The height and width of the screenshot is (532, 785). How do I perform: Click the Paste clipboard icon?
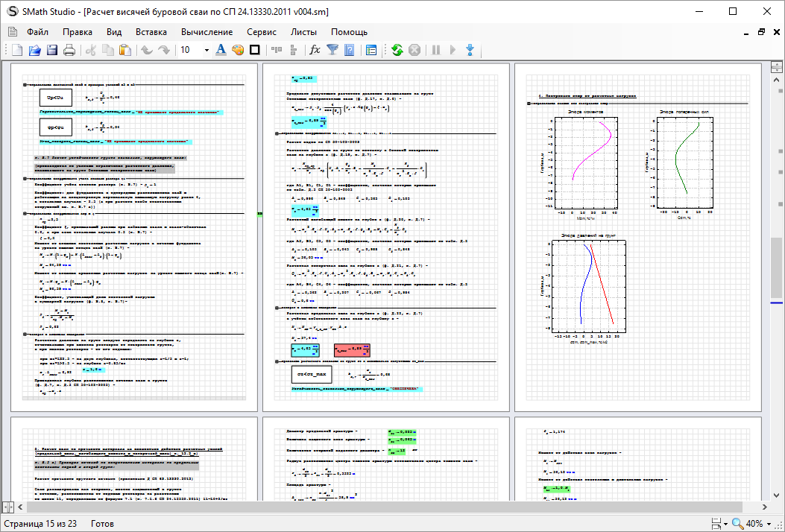(125, 50)
